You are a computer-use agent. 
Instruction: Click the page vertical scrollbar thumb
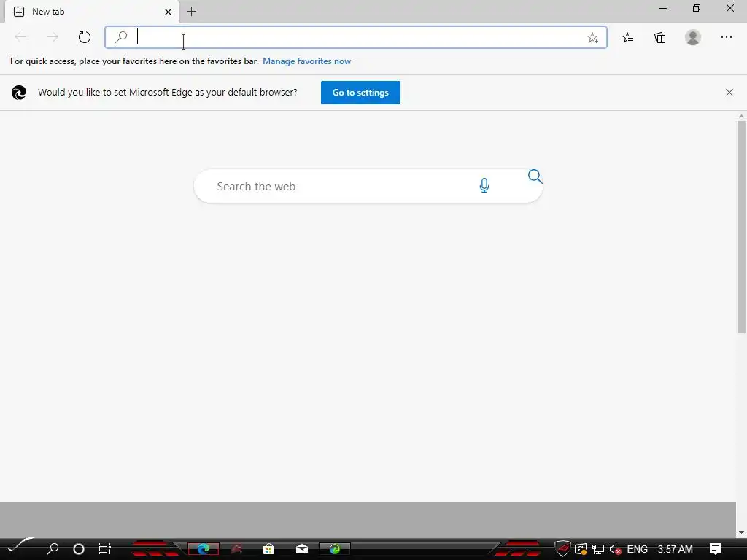(x=741, y=227)
